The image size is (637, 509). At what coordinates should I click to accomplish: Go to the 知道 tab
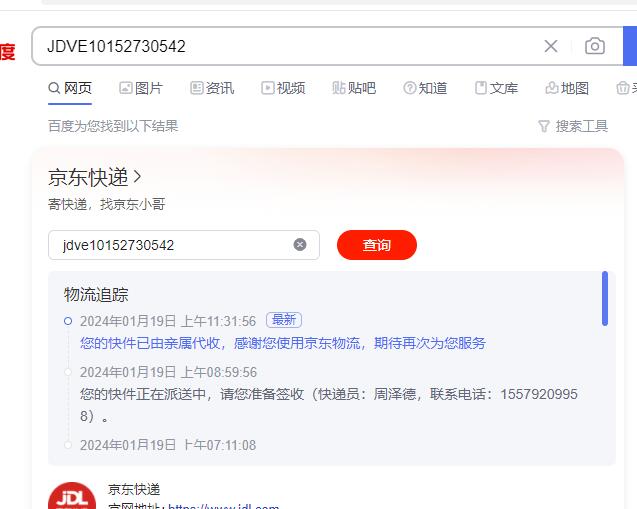[x=425, y=88]
